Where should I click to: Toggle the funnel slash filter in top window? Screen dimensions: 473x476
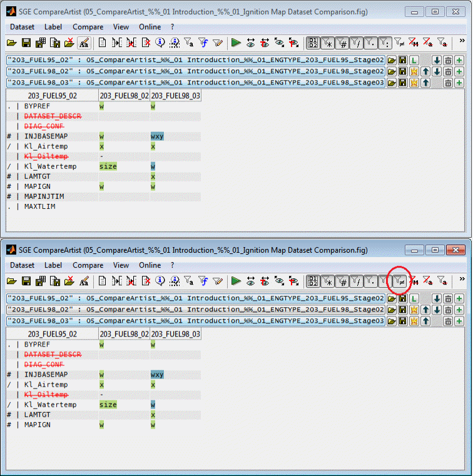[357, 43]
